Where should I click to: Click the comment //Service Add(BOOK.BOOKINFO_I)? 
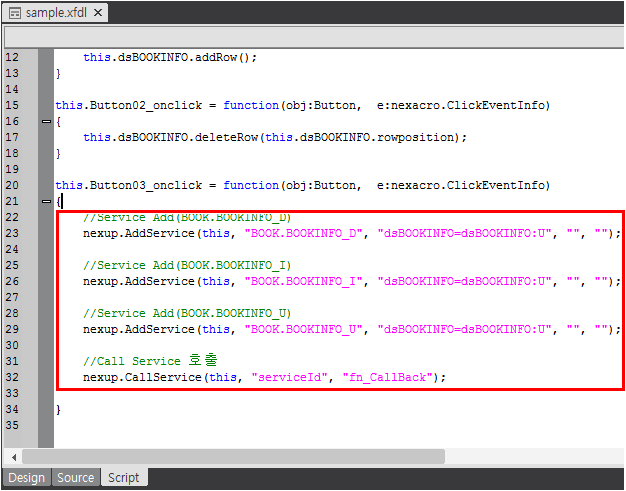point(187,265)
